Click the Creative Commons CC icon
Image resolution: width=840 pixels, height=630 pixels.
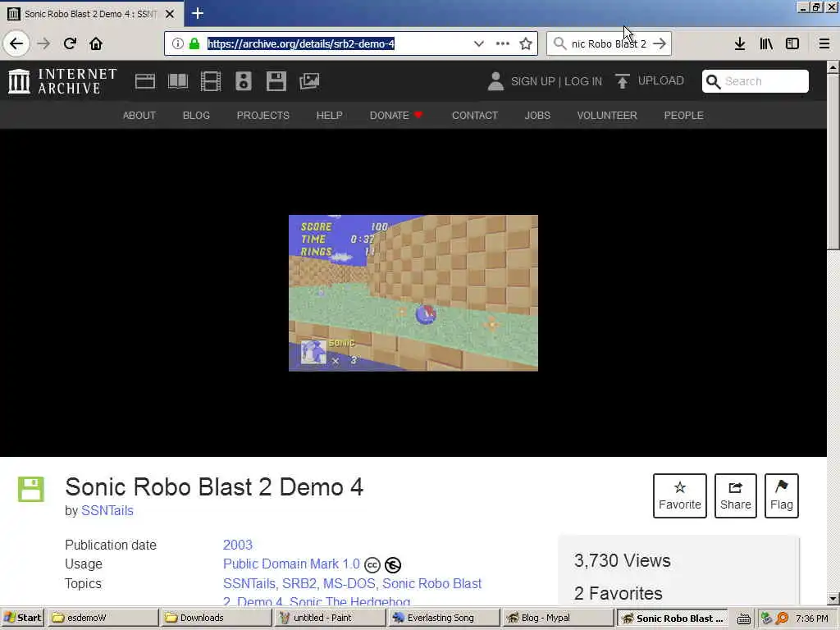tap(372, 565)
